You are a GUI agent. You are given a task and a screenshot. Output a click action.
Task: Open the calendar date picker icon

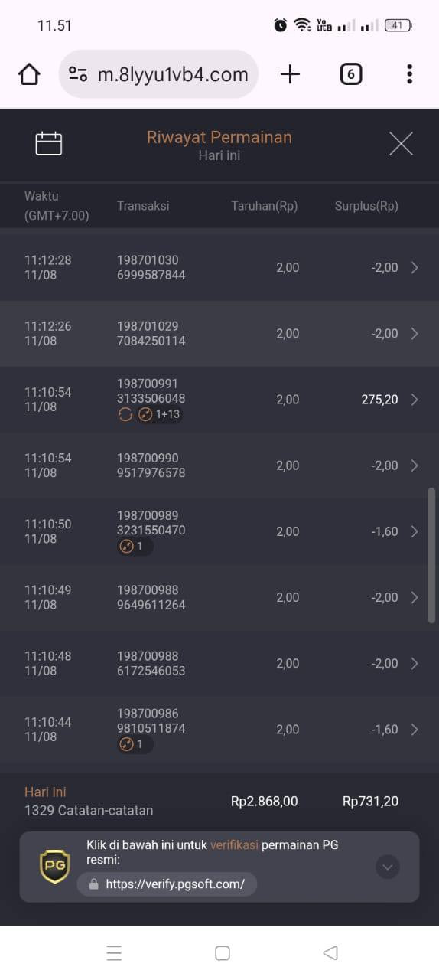point(48,143)
